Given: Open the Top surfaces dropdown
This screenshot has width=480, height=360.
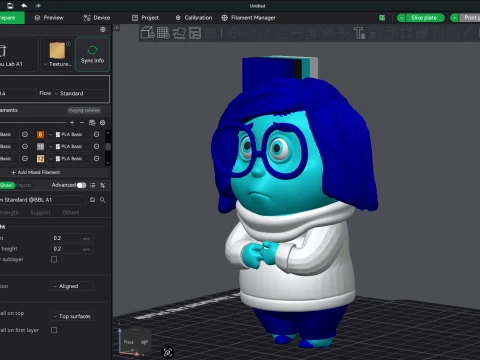Looking at the screenshot, I should coord(72,316).
